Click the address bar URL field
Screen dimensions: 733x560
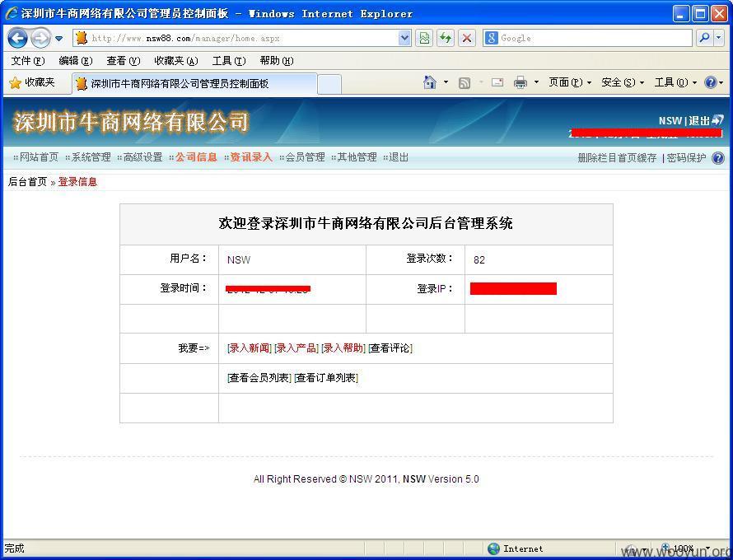241,38
